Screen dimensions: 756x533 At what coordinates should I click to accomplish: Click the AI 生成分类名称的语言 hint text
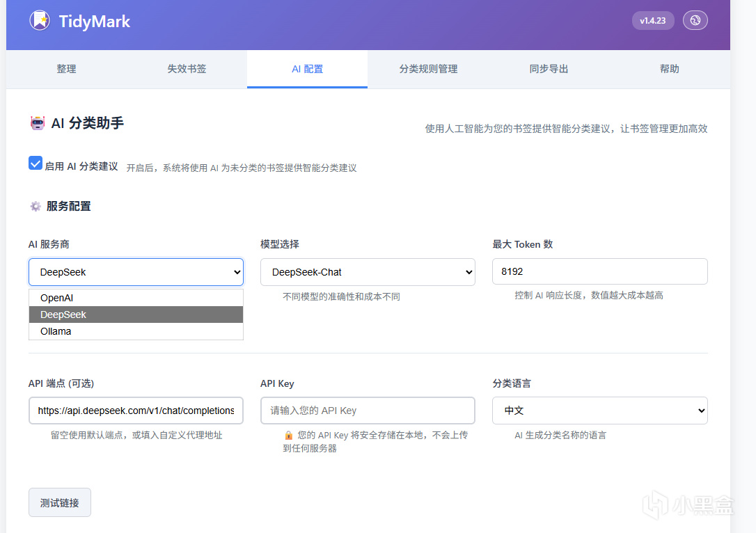[560, 435]
